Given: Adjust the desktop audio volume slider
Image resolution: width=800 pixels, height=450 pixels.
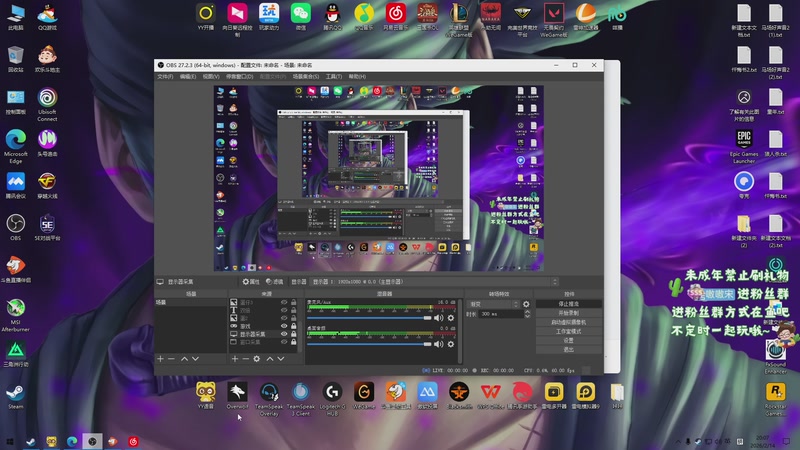Looking at the screenshot, I should (369, 344).
